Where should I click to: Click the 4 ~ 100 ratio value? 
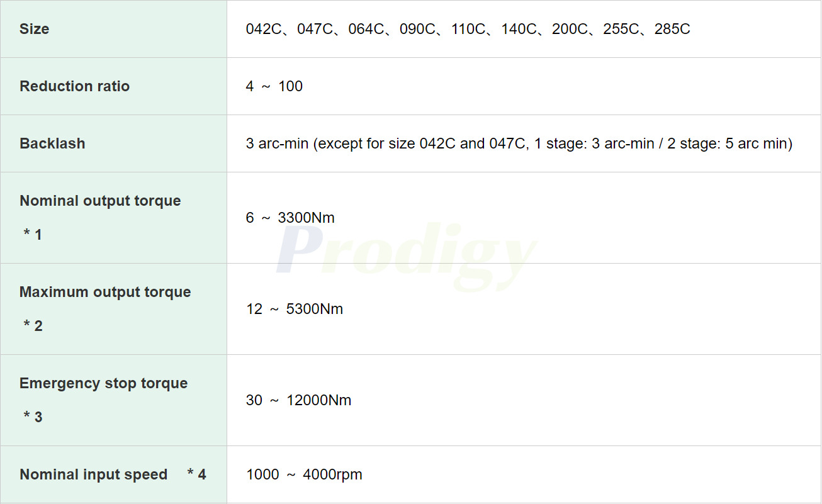tap(274, 86)
